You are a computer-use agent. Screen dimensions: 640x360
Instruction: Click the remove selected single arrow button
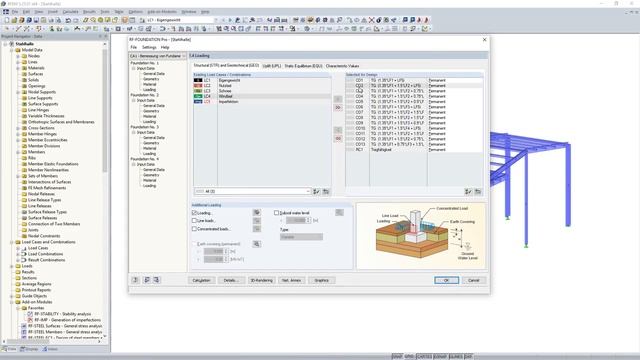pyautogui.click(x=338, y=130)
